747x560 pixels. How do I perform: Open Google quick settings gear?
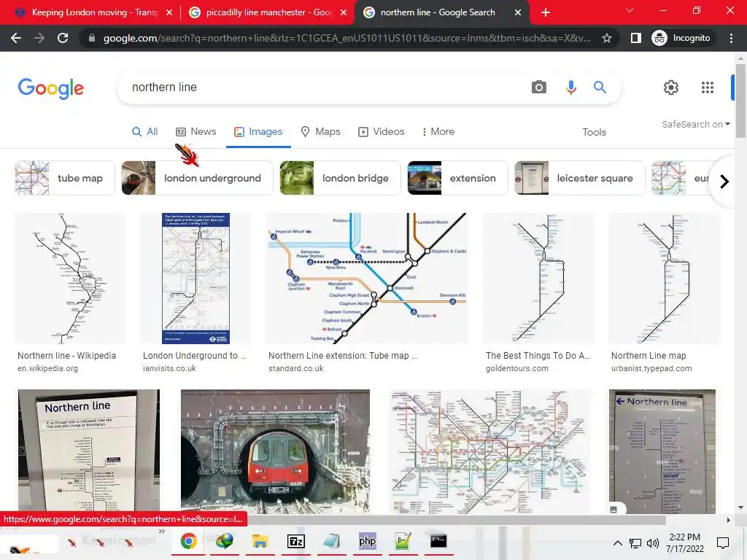671,87
